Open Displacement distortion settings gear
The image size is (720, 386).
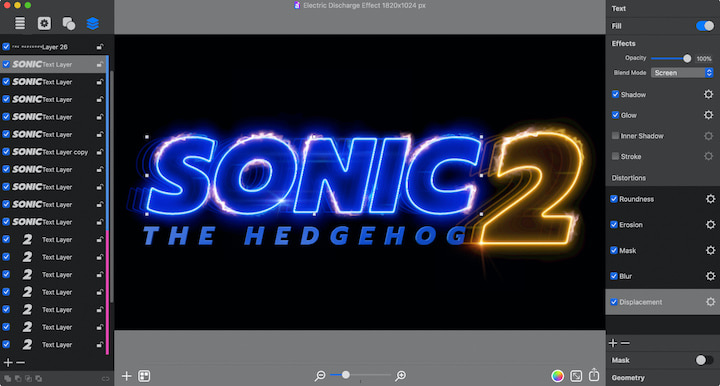tap(710, 302)
